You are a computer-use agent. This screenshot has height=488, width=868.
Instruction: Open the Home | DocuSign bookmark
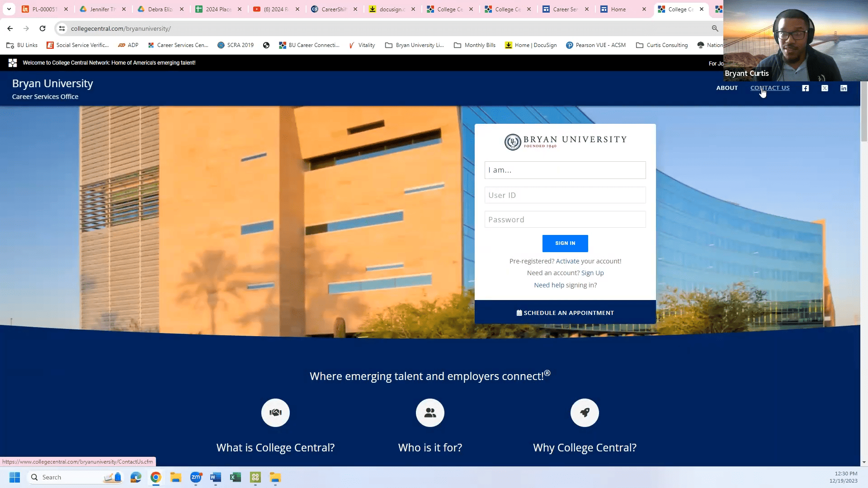pos(531,45)
